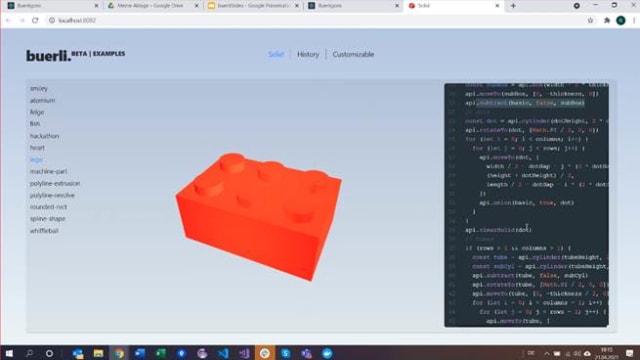Click the highlighted api.subtract code line
Screen dimensions: 640x360
point(525,103)
